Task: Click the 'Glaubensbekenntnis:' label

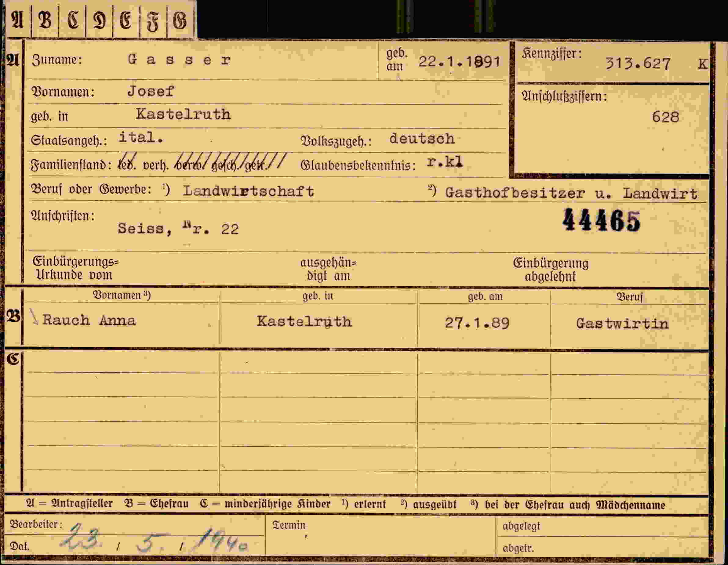Action: (x=358, y=165)
